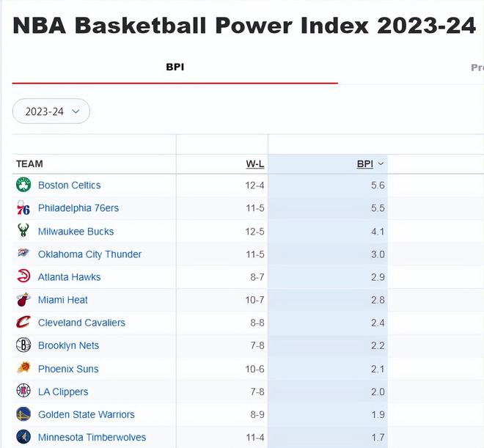Select the partially visible tab at right

[x=477, y=67]
